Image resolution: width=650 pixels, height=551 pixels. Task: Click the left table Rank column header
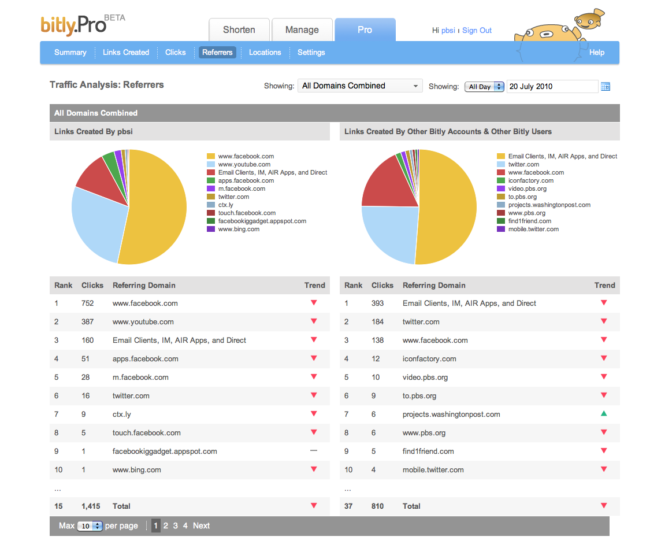click(63, 285)
